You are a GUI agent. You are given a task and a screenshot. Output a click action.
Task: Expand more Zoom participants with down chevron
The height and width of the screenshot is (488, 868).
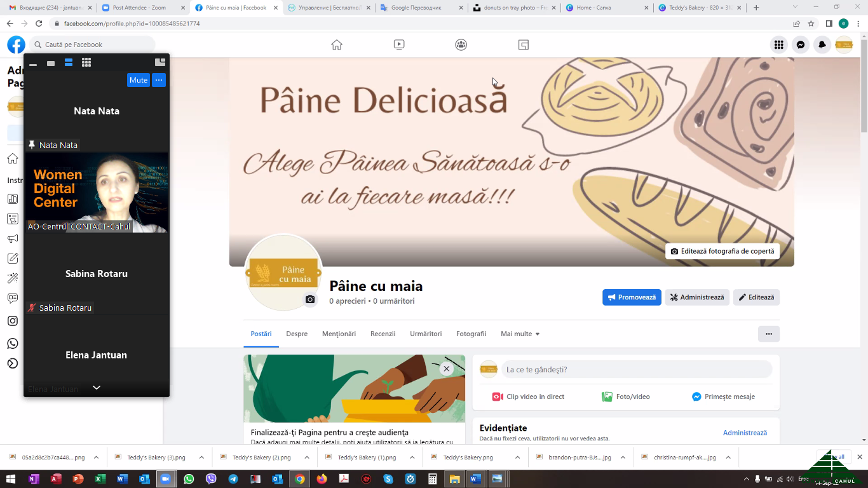click(97, 387)
